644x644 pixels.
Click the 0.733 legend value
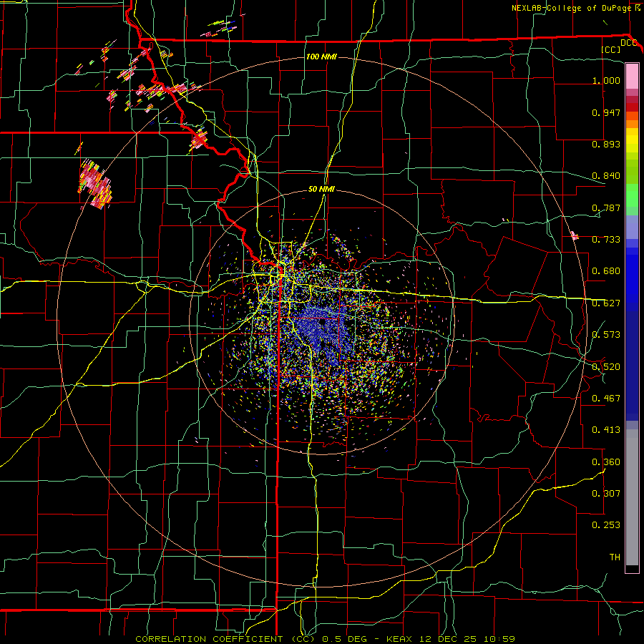pyautogui.click(x=606, y=240)
